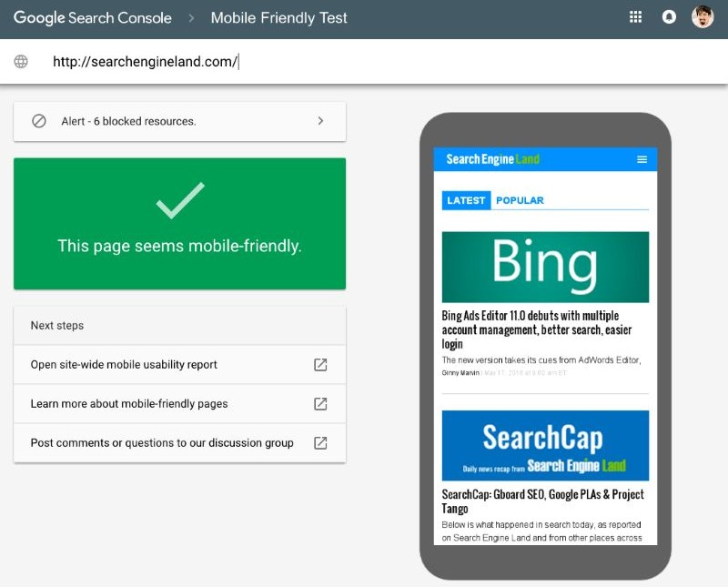This screenshot has height=587, width=728.
Task: Open the notifications bell icon
Action: coord(669,17)
